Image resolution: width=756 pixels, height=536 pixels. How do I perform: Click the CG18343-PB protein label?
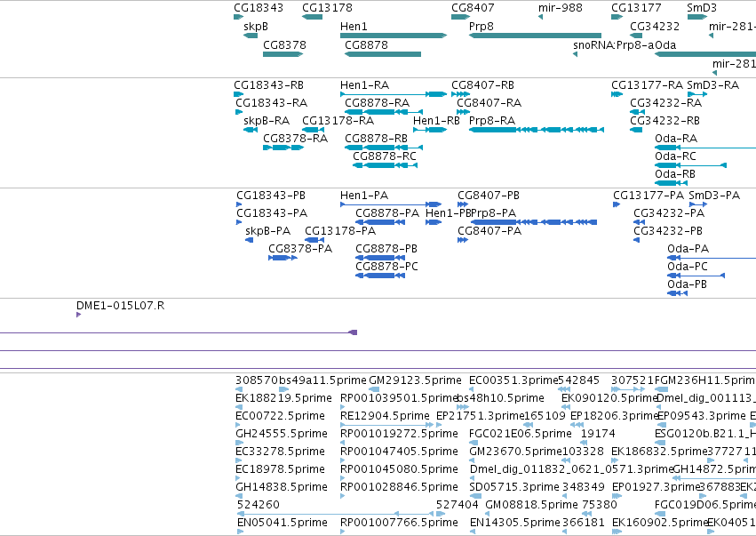270,196
